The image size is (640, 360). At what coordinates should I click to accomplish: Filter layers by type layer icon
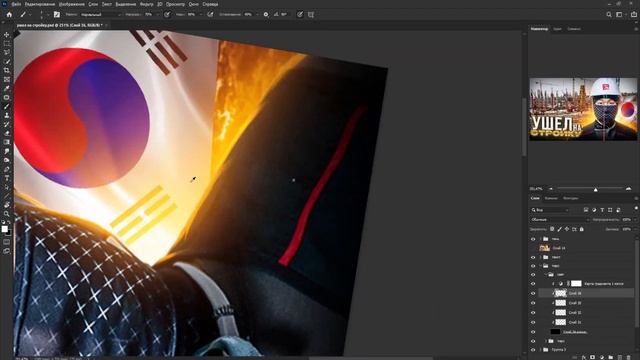pyautogui.click(x=602, y=210)
